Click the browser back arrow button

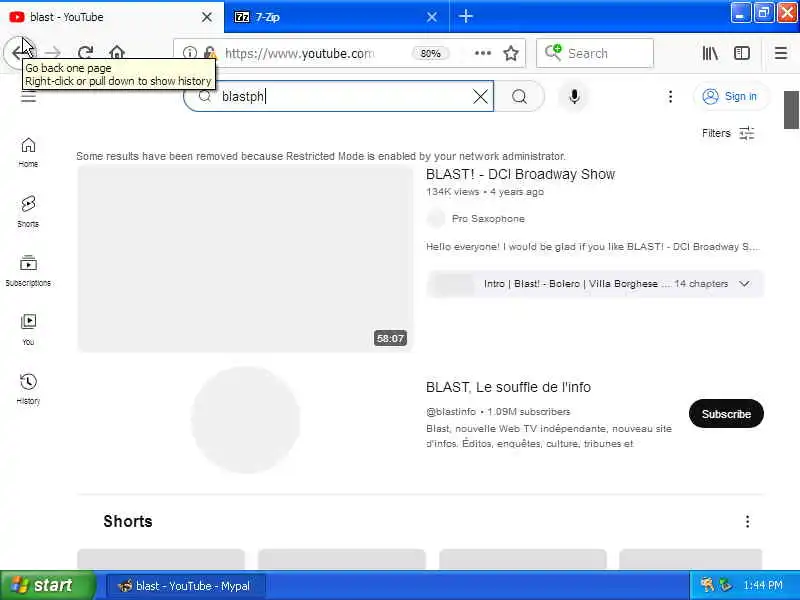pos(19,53)
